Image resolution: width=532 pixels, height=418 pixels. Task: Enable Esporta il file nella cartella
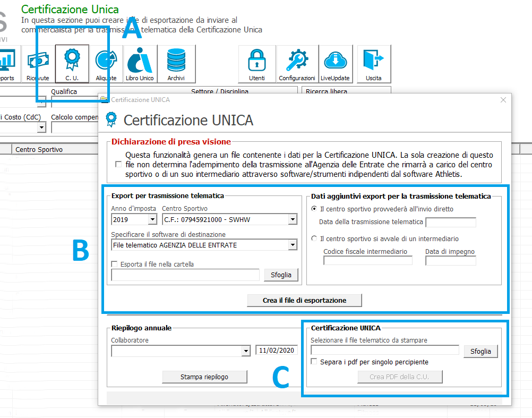click(114, 264)
